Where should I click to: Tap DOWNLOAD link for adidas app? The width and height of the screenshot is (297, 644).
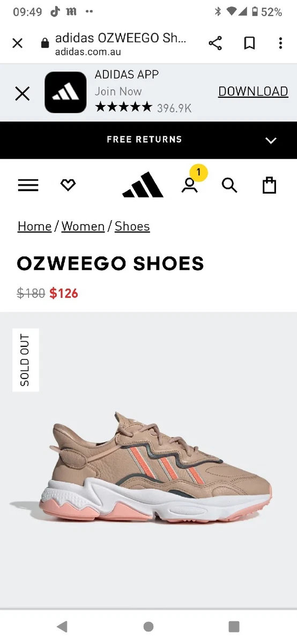pyautogui.click(x=253, y=92)
